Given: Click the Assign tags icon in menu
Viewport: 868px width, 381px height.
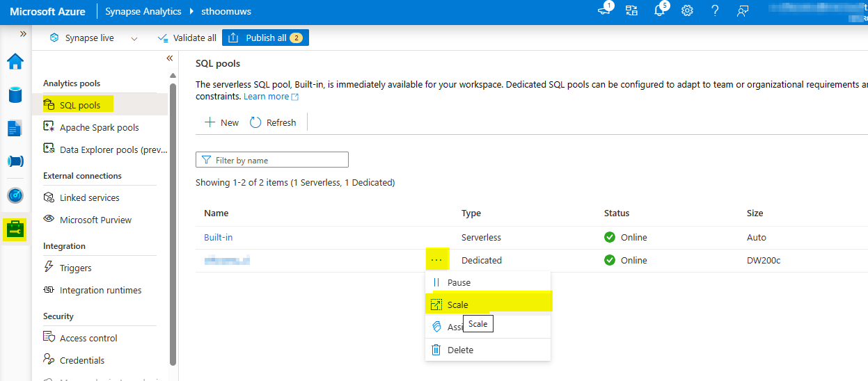Looking at the screenshot, I should point(436,327).
